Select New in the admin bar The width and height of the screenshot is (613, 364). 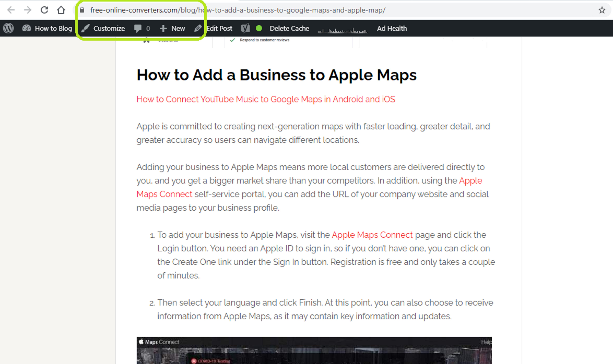[x=178, y=28]
